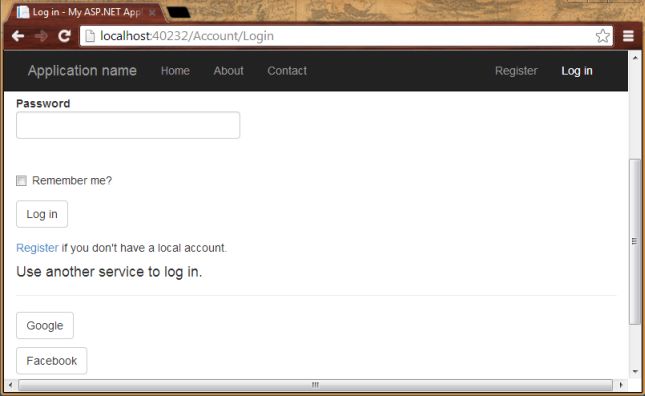645x396 pixels.
Task: Click the browser forward arrow
Action: point(41,36)
